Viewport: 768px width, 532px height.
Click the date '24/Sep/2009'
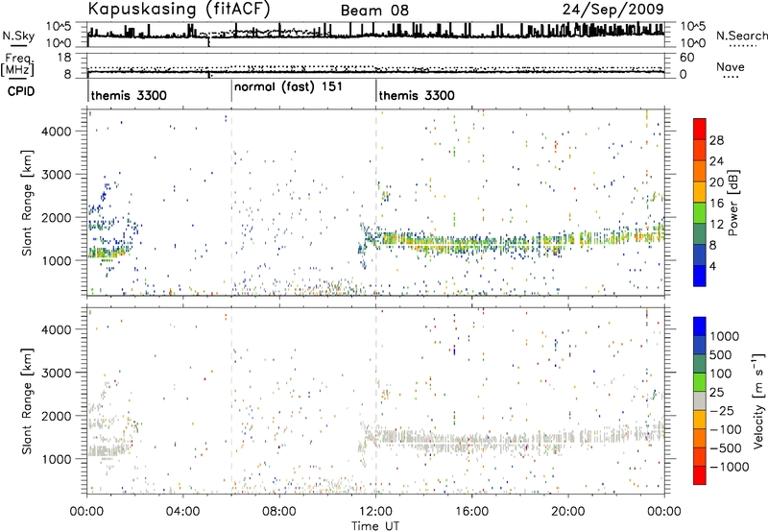tap(612, 9)
